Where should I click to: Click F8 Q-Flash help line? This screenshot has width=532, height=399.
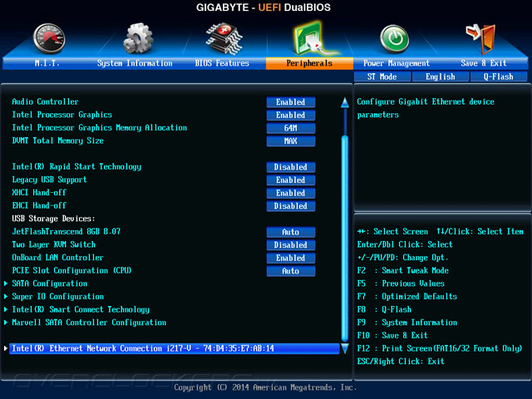[x=384, y=309]
